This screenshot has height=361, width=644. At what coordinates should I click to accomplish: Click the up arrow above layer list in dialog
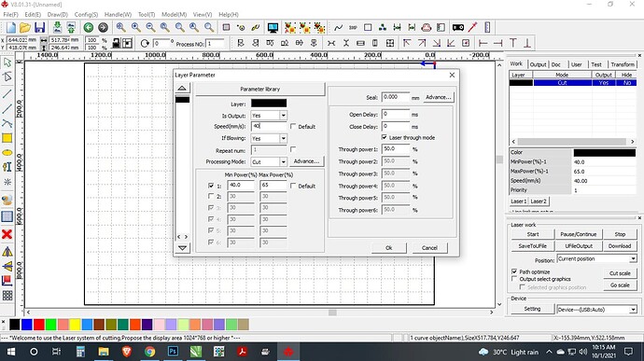click(x=182, y=88)
